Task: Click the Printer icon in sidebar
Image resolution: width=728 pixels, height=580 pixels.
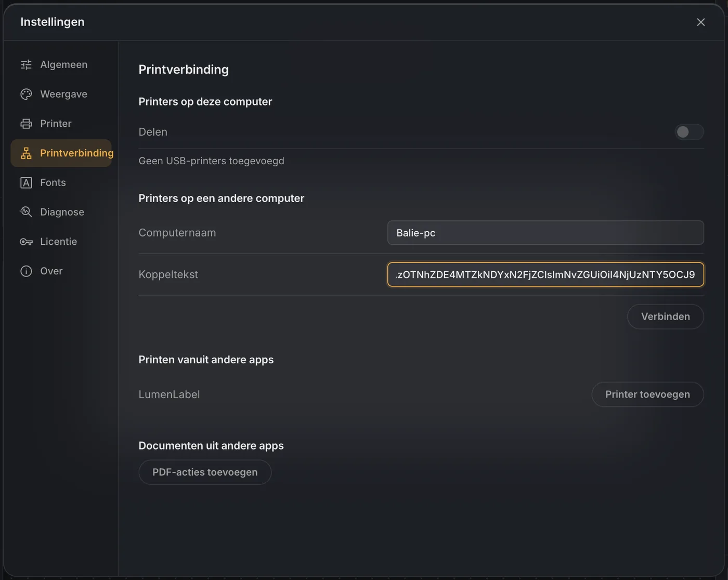Action: point(26,124)
